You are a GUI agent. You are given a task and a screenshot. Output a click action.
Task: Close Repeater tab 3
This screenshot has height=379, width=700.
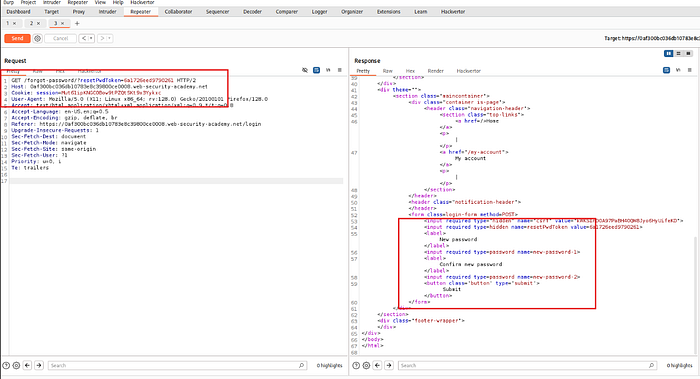(62, 23)
